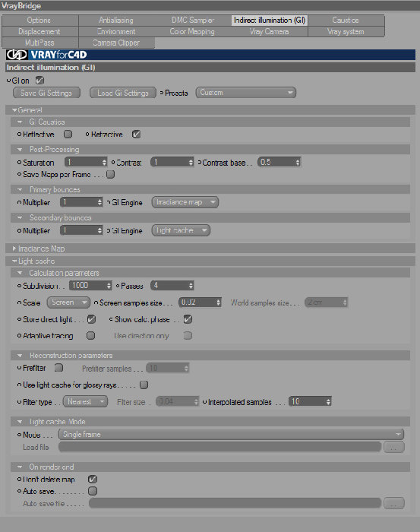Disable Refractive GI caustics checkbox
Image resolution: width=420 pixels, height=532 pixels.
click(x=136, y=134)
